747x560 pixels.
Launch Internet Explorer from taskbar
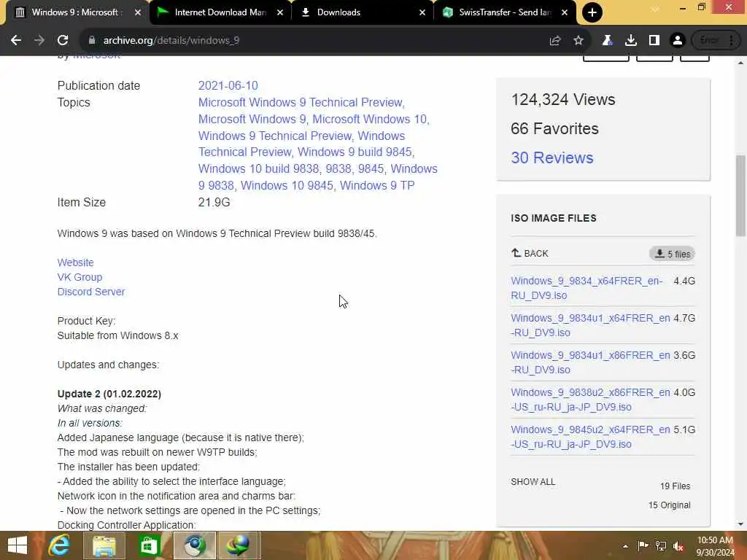(60, 545)
